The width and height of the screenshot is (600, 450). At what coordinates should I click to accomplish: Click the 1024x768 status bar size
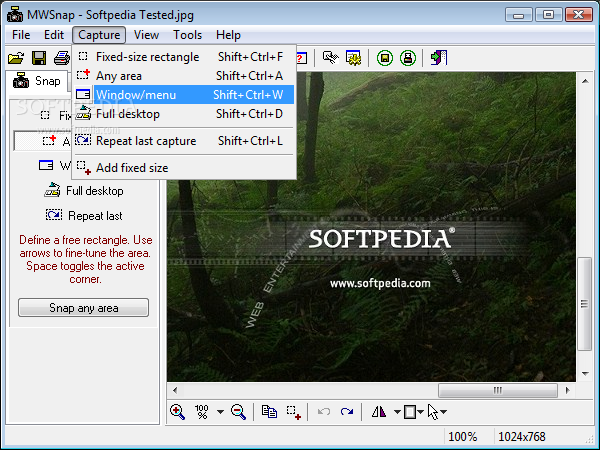click(522, 436)
